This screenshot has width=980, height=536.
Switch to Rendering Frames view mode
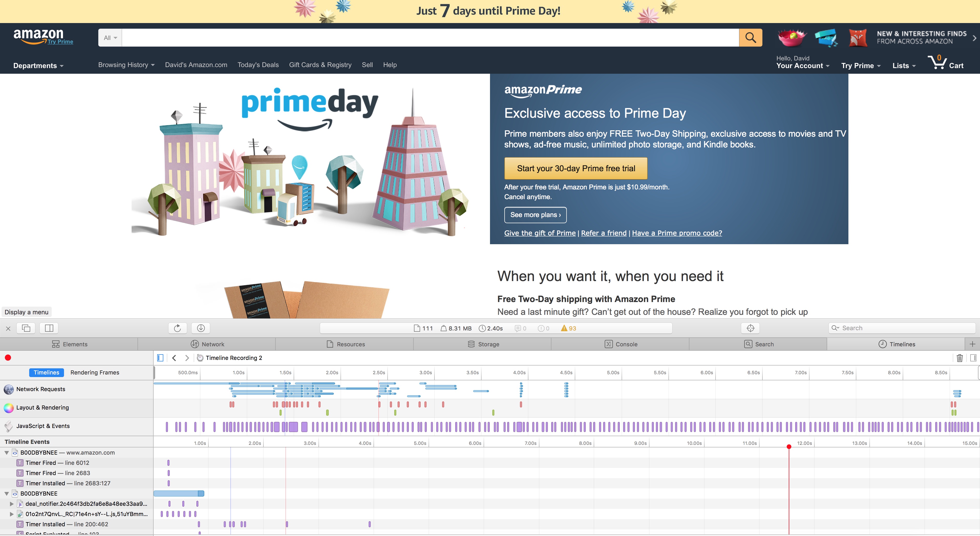pyautogui.click(x=95, y=372)
